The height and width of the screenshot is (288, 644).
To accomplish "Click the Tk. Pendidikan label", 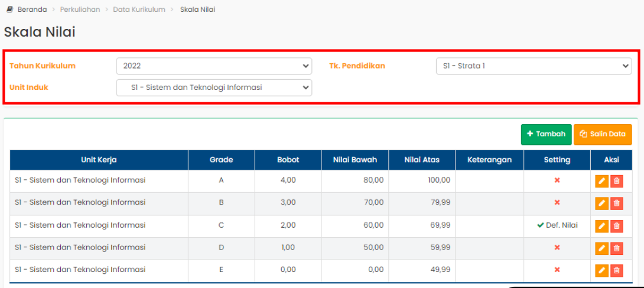I will click(x=357, y=66).
